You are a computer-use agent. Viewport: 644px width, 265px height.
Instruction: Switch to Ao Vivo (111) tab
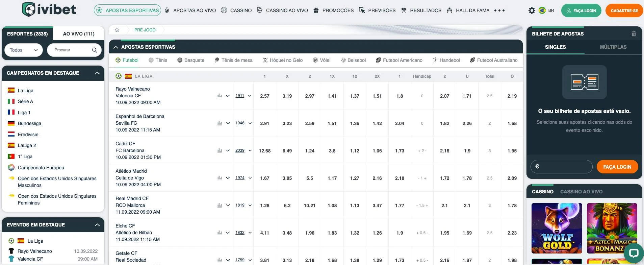coord(79,34)
